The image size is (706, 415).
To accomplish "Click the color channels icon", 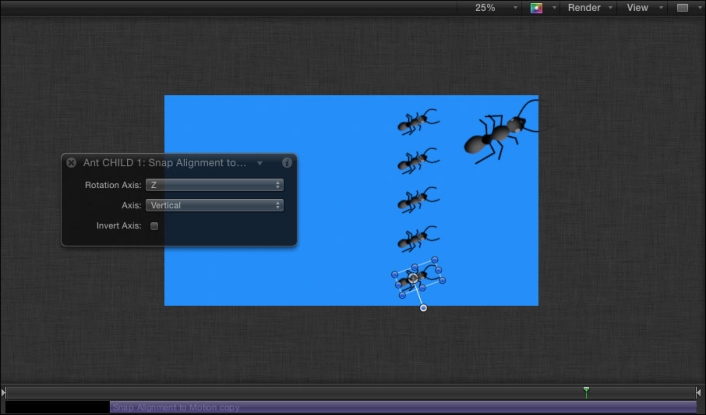I will [x=537, y=8].
